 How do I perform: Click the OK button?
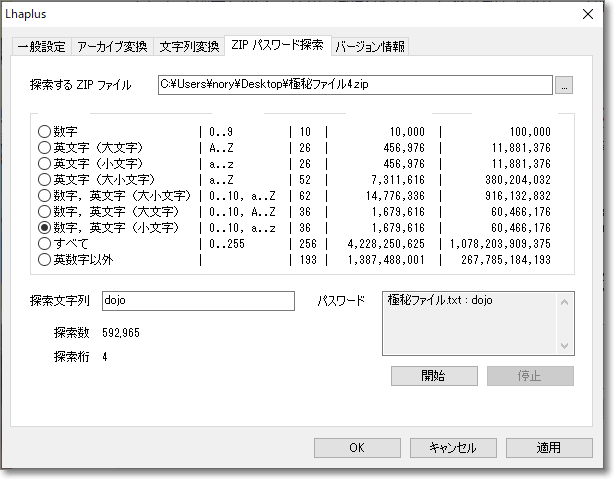point(357,448)
